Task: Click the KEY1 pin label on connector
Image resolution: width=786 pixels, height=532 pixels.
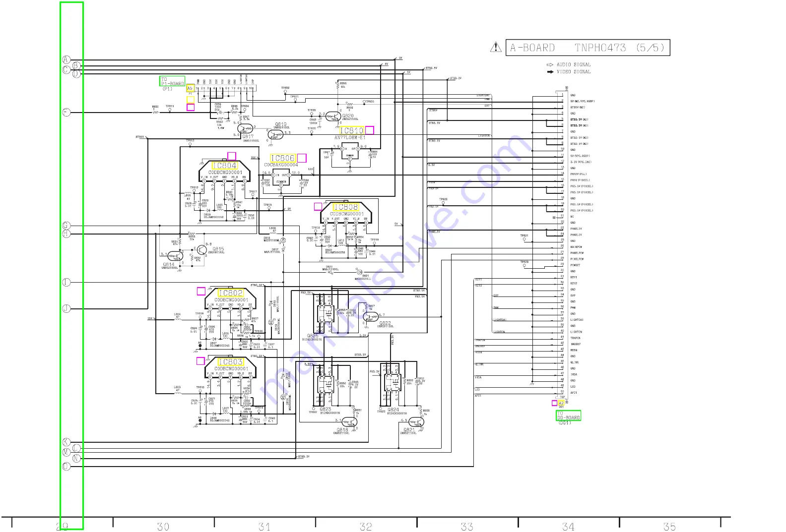Action: tap(574, 277)
